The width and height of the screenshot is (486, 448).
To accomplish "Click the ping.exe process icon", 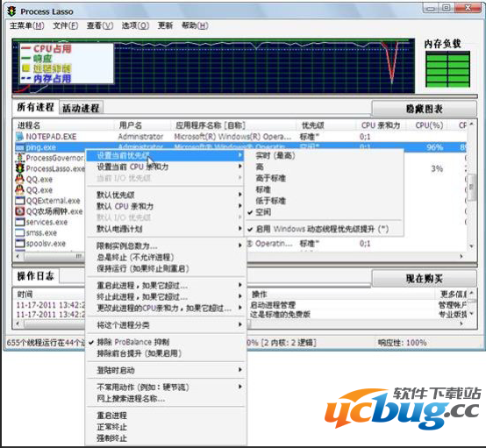I will [x=19, y=147].
